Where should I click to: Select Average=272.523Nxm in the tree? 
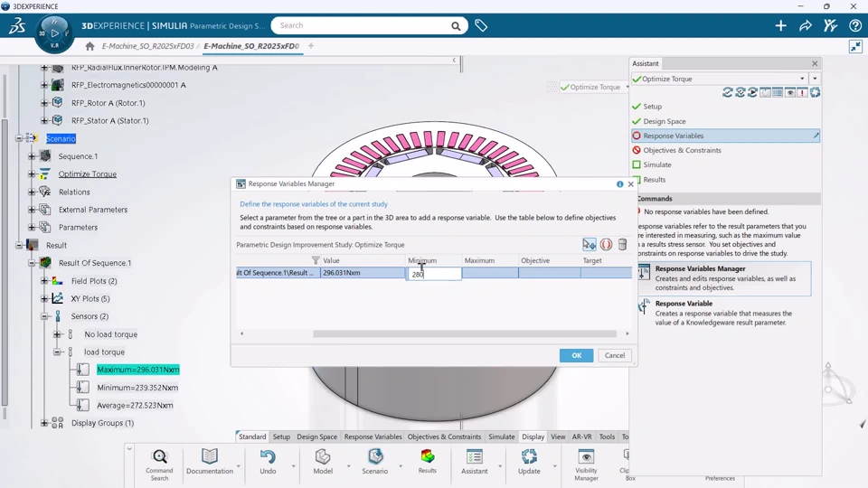[x=135, y=406]
